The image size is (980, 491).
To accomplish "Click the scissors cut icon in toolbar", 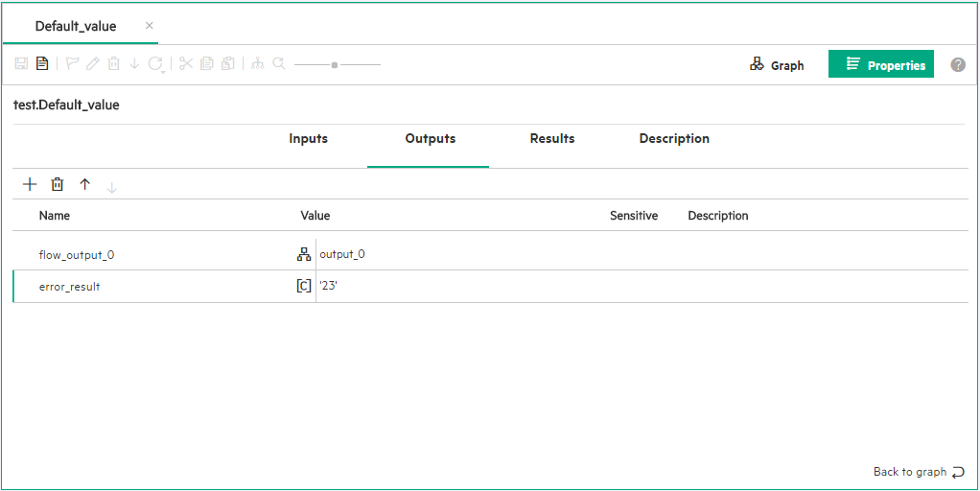I will tap(186, 64).
